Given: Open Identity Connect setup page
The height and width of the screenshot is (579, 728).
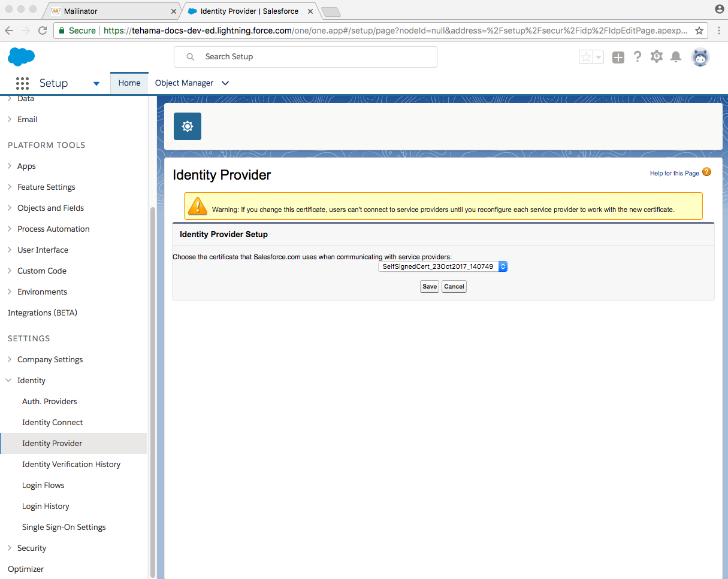Looking at the screenshot, I should coord(53,422).
